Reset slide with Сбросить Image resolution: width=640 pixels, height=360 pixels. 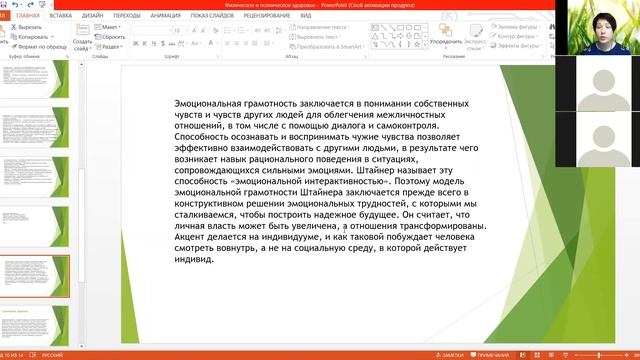(x=110, y=37)
